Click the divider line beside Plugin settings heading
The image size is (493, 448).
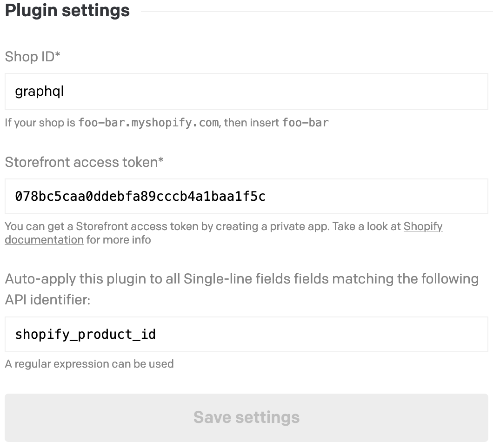click(316, 11)
